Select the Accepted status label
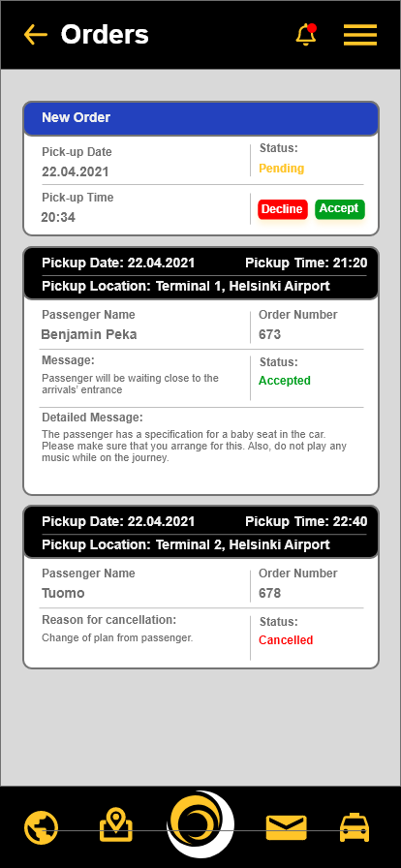Screen dimensions: 401x868 285,381
